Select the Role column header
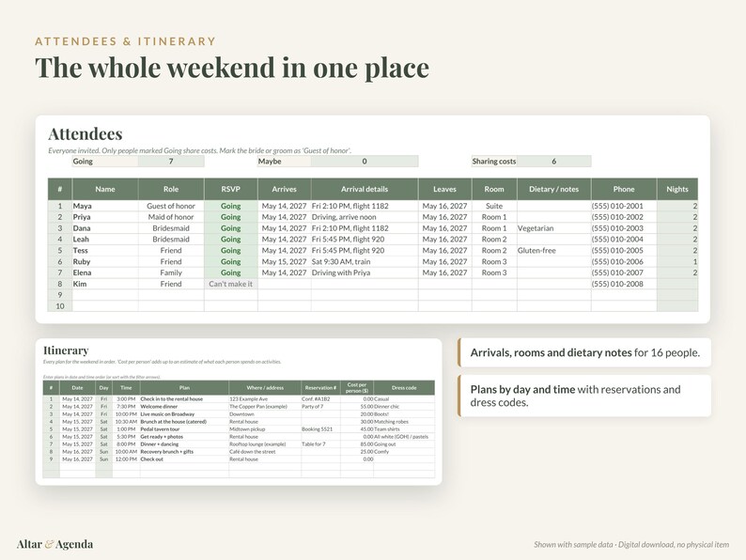This screenshot has width=746, height=560. tap(171, 189)
